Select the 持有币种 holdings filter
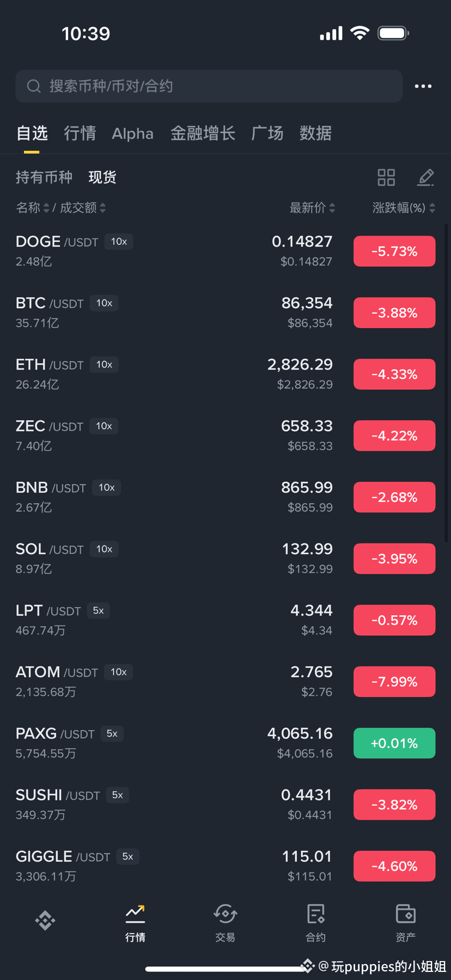 pos(44,177)
